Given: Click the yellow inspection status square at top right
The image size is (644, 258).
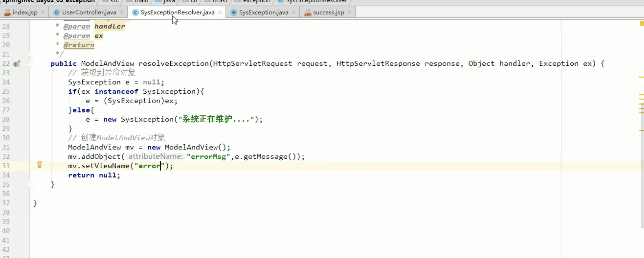Looking at the screenshot, I should pos(642,23).
